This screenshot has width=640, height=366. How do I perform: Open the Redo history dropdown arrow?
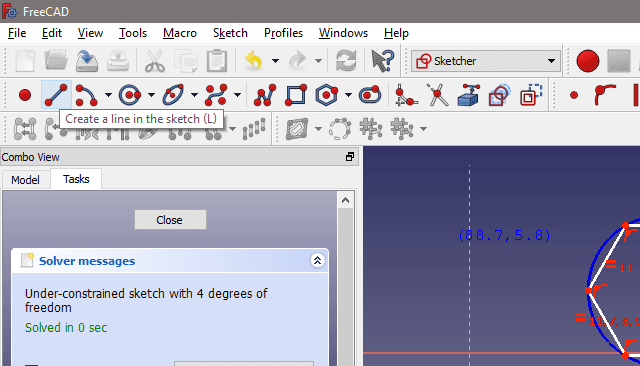[x=318, y=61]
